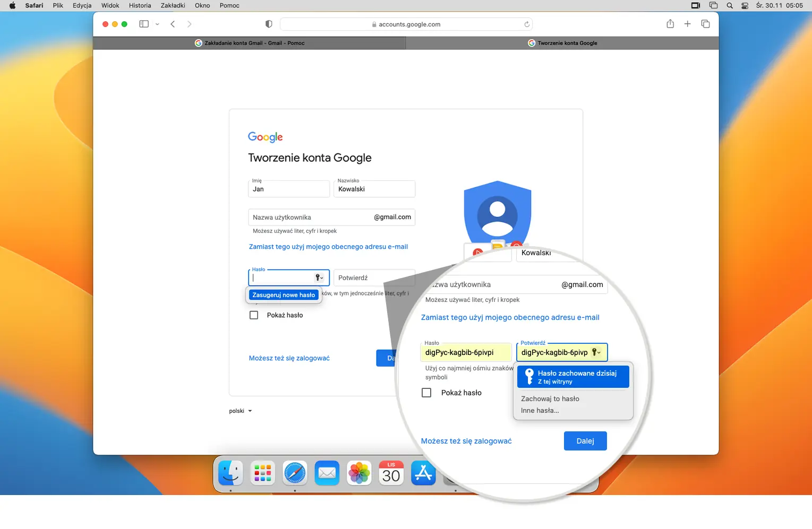812x529 pixels.
Task: Switch to the Tworzenie konta Google tab
Action: click(x=562, y=43)
